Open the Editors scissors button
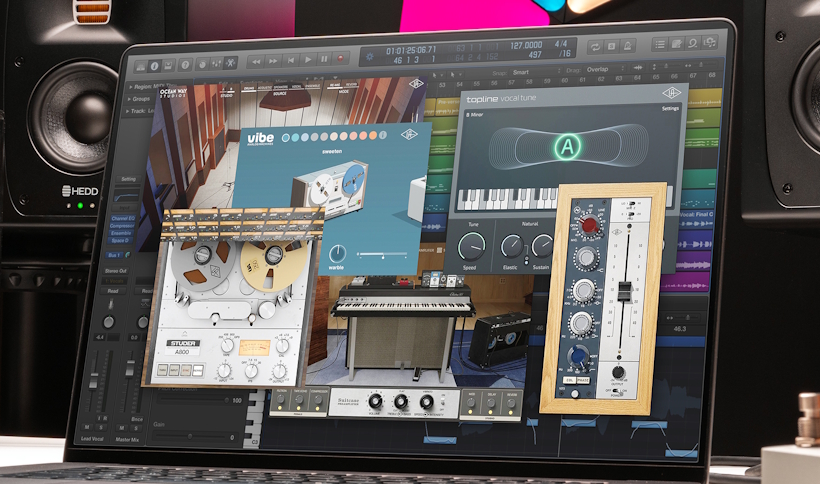820x484 pixels. coord(230,63)
